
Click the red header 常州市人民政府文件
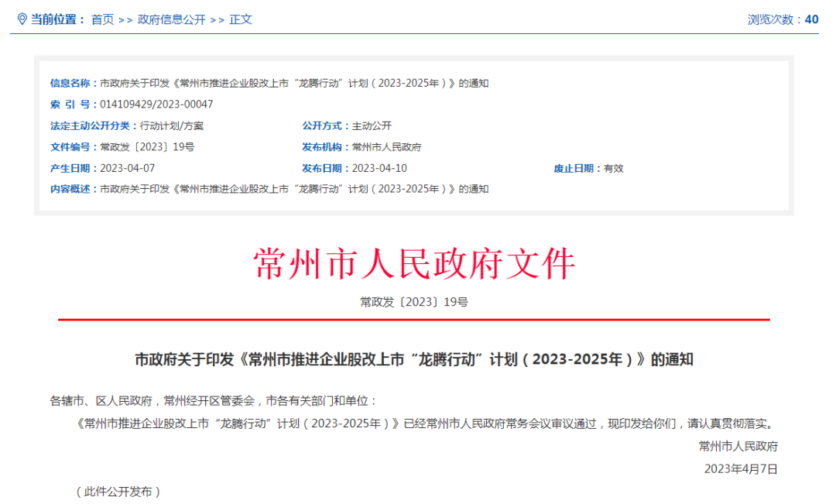pyautogui.click(x=418, y=263)
